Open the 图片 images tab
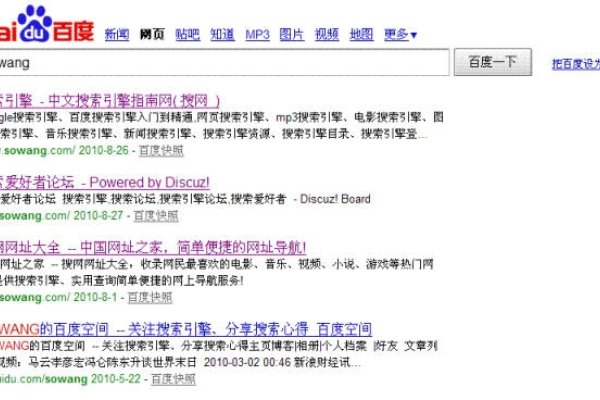The height and width of the screenshot is (400, 600). click(292, 34)
